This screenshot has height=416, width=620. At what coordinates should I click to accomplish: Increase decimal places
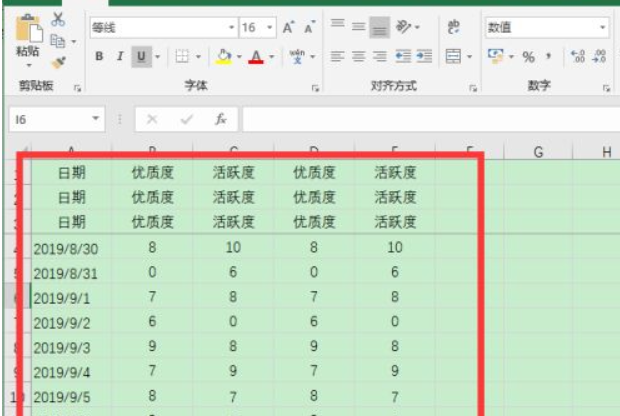(x=578, y=57)
